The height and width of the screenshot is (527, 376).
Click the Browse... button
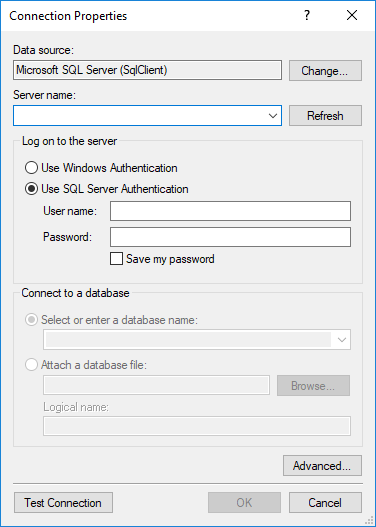313,386
